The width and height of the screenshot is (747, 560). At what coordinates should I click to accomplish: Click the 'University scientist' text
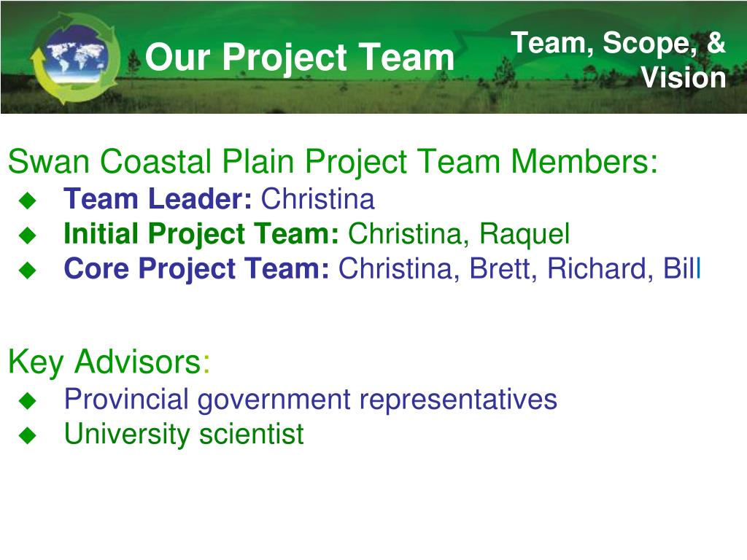[x=184, y=435]
